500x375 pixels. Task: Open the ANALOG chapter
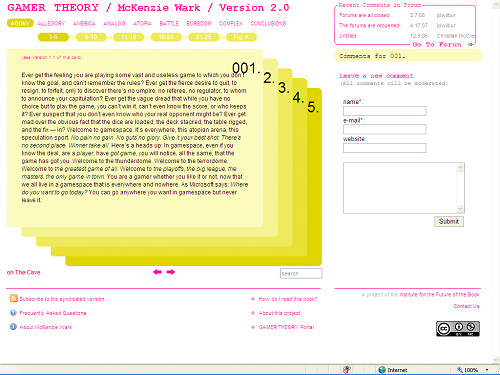tap(114, 23)
